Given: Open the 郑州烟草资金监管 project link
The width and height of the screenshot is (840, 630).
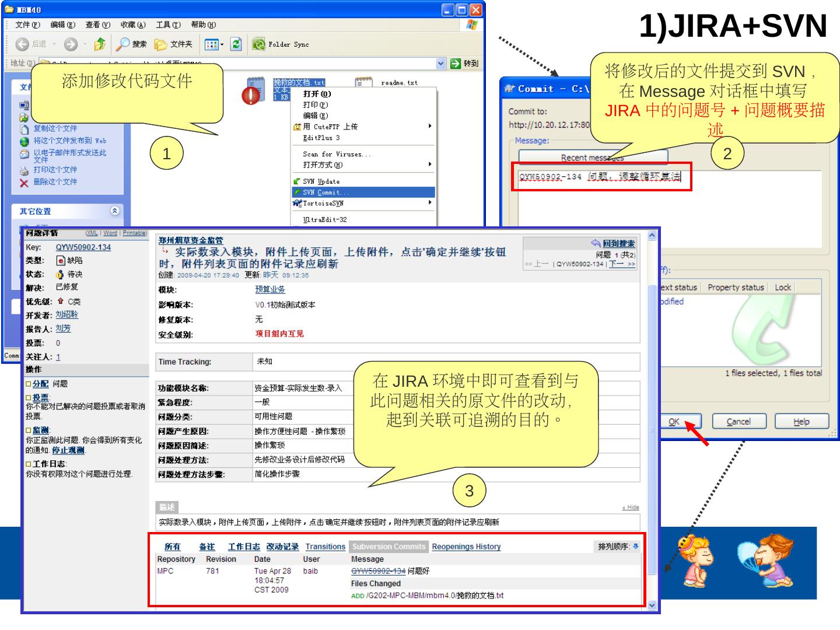Looking at the screenshot, I should tap(191, 240).
